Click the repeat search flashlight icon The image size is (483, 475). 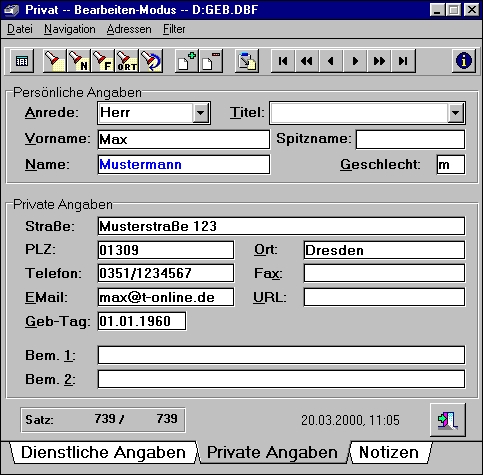151,61
